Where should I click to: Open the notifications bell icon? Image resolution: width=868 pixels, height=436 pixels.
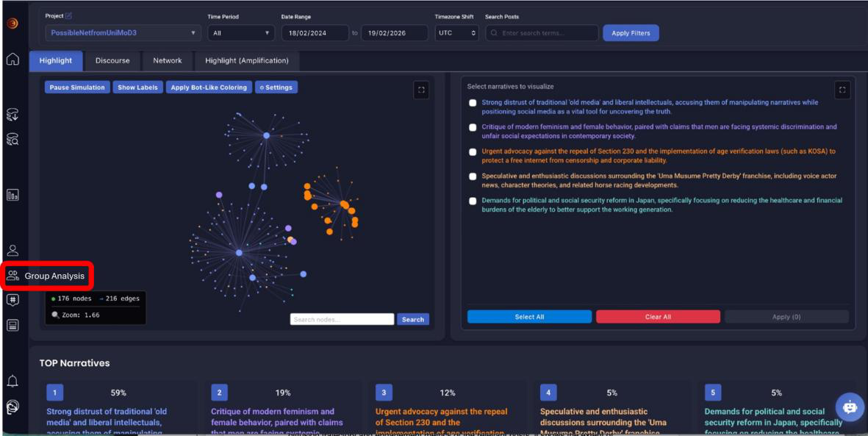click(12, 381)
